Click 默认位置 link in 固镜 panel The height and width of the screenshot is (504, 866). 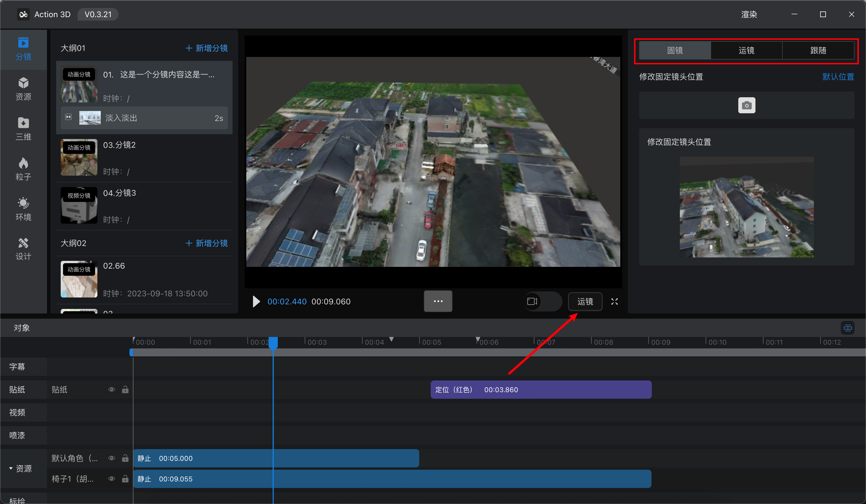tap(836, 77)
